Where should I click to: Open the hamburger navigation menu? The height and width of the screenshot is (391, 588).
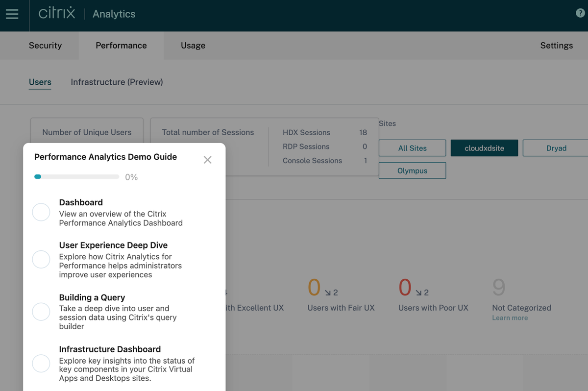pos(12,14)
